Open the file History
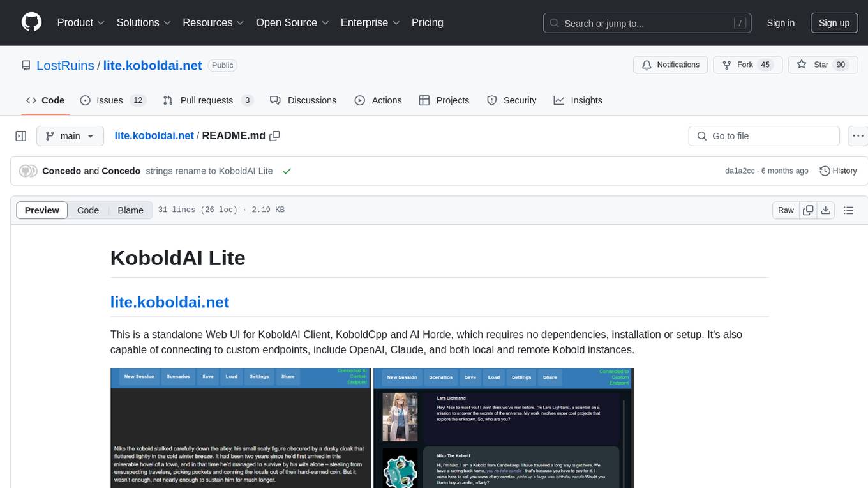The image size is (868, 488). pos(838,171)
